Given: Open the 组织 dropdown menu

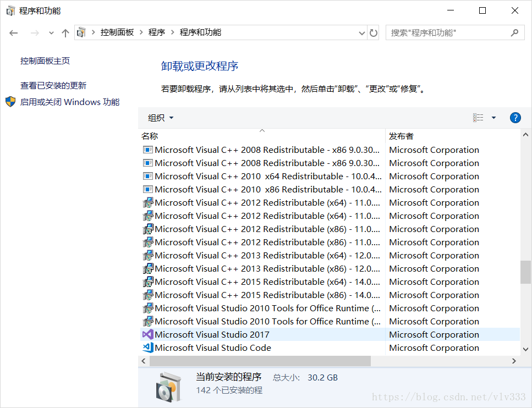Looking at the screenshot, I should tap(161, 118).
